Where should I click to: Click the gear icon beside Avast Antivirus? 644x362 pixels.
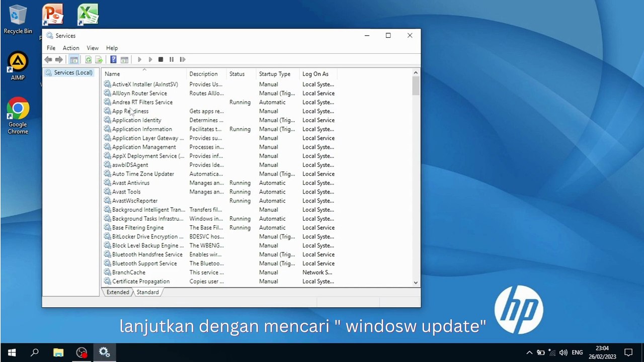point(107,183)
